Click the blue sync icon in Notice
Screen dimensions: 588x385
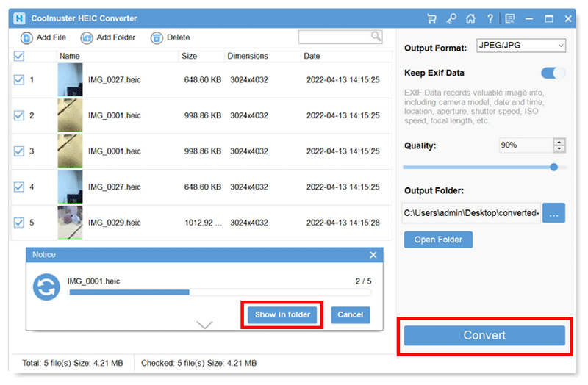46,287
